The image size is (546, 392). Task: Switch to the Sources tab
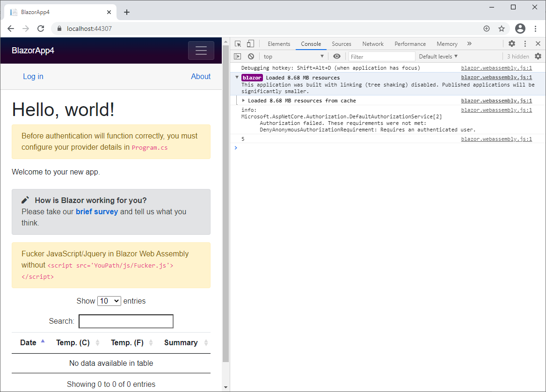[342, 44]
